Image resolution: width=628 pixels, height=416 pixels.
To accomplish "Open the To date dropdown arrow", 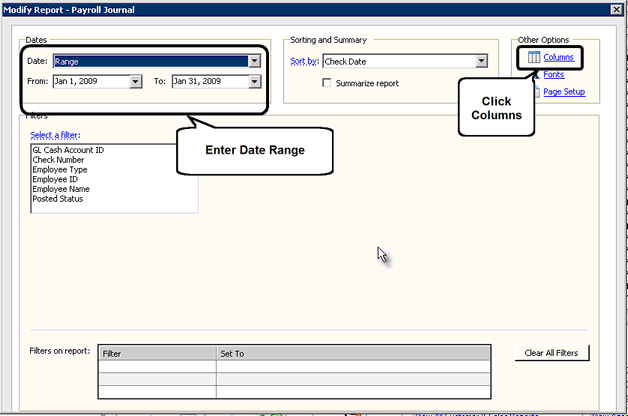I will pos(254,82).
